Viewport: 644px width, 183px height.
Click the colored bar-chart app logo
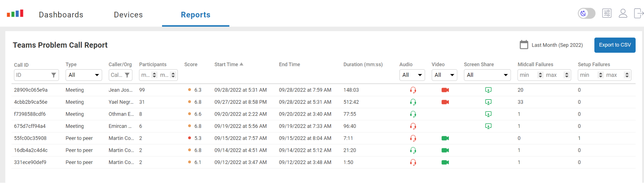[15, 13]
